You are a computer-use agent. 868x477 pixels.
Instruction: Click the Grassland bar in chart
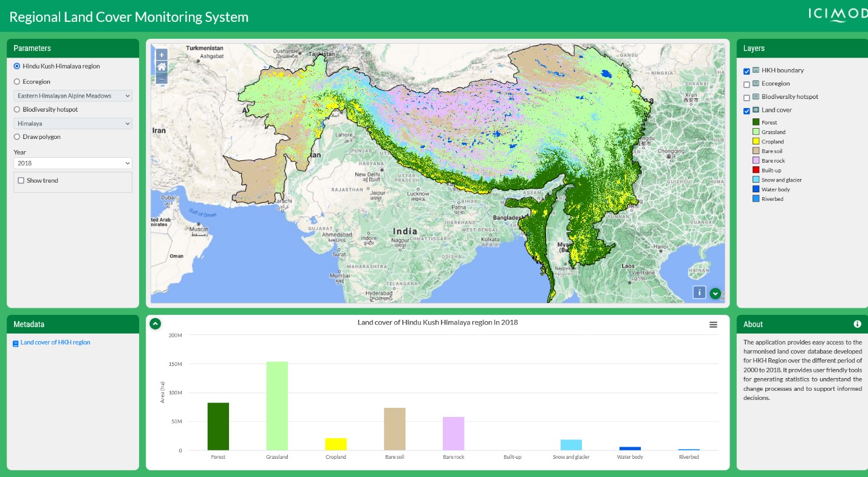pyautogui.click(x=277, y=405)
